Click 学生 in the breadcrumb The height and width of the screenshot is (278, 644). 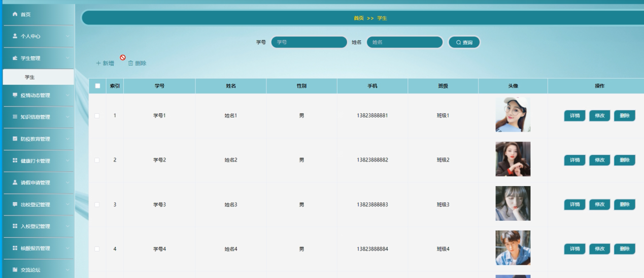click(x=382, y=18)
